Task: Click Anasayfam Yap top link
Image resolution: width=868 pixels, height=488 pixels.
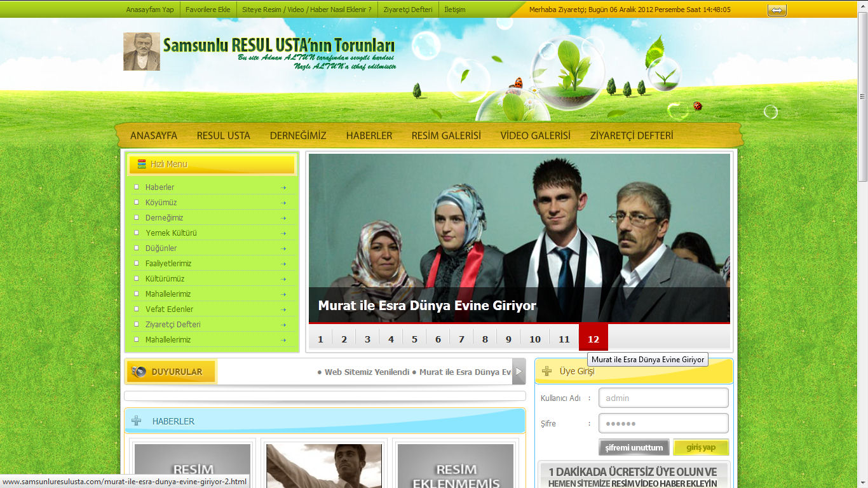Action: (x=150, y=10)
